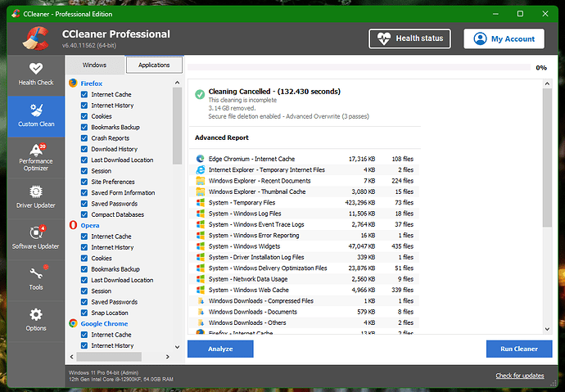
Task: Select Custom Clean broom icon
Action: pyautogui.click(x=36, y=110)
